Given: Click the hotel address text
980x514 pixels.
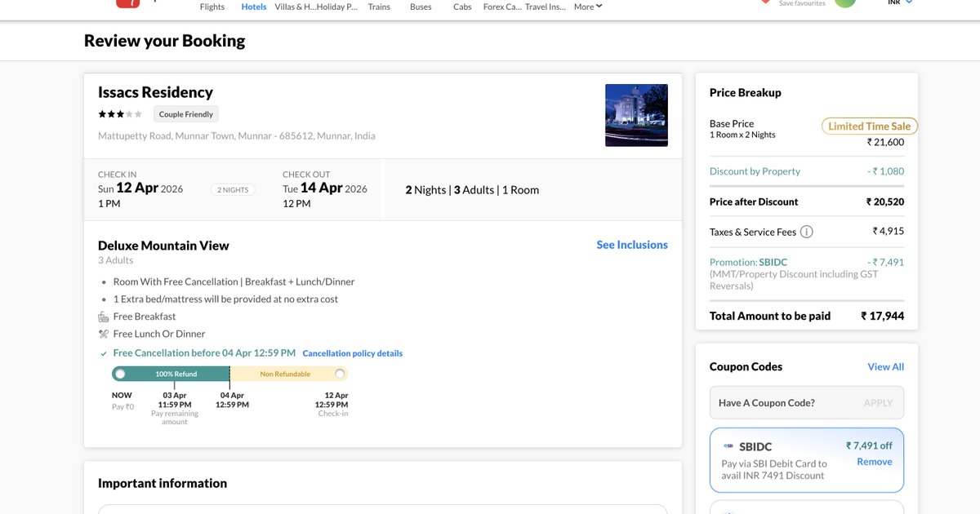Looking at the screenshot, I should tap(237, 136).
